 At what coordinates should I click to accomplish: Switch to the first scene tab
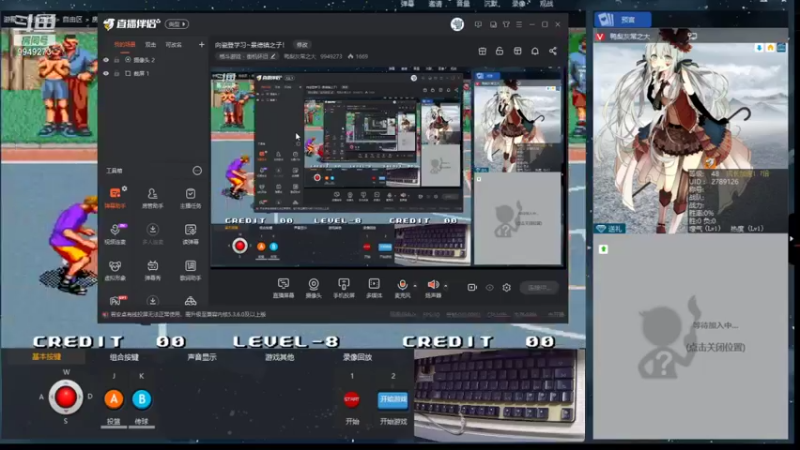point(124,44)
